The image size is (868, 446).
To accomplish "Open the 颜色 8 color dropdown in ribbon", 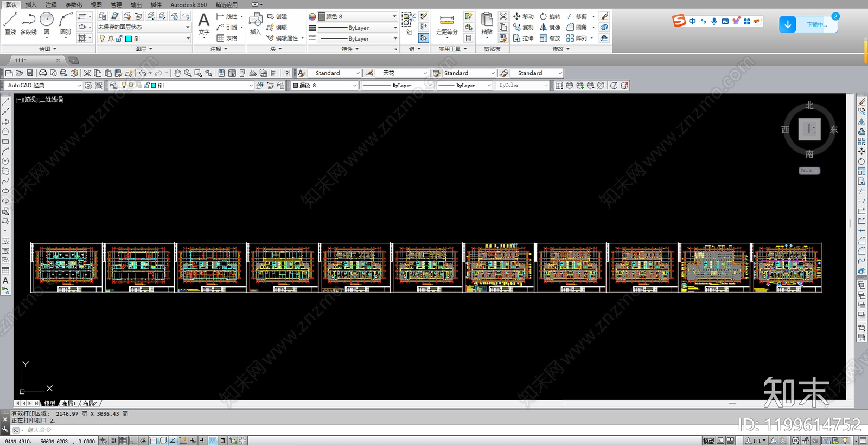I will 358,16.
